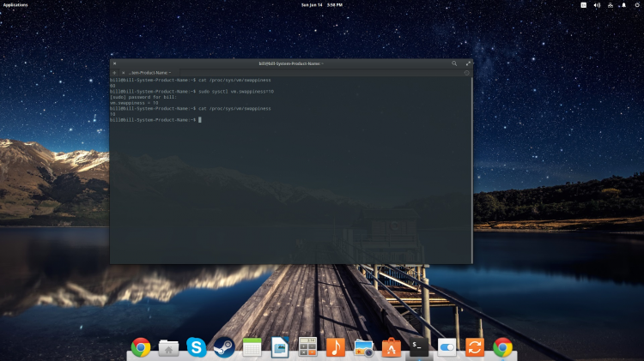The width and height of the screenshot is (644, 361).
Task: Click the terminal window title text
Action: pos(291,63)
